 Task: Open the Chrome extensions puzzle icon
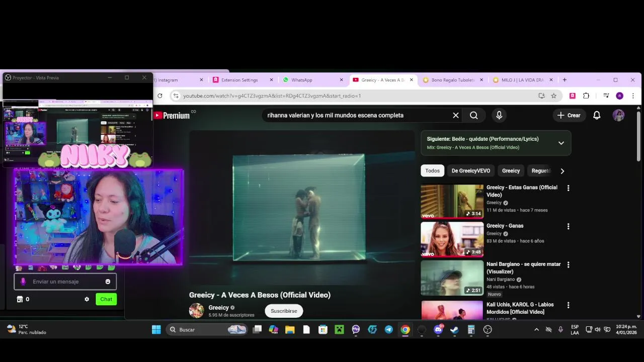pos(586,96)
